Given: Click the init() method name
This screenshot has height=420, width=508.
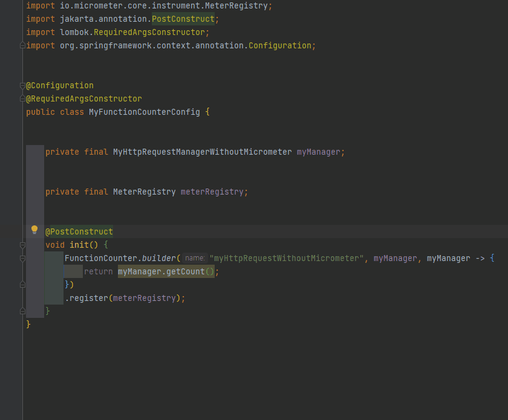Looking at the screenshot, I should [79, 245].
